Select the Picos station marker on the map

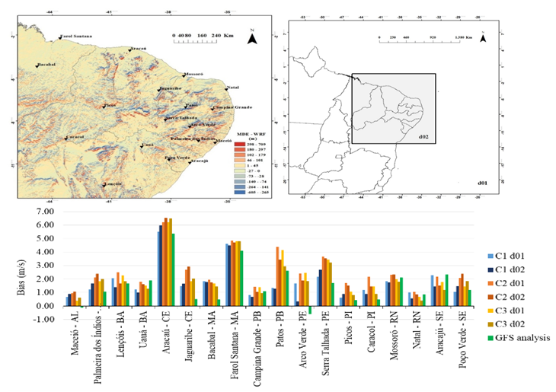point(104,107)
